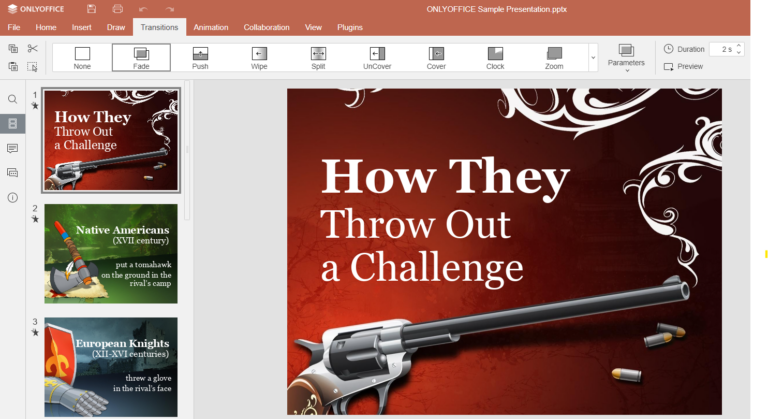Select the Fade transition option
768x419 pixels.
tap(141, 58)
